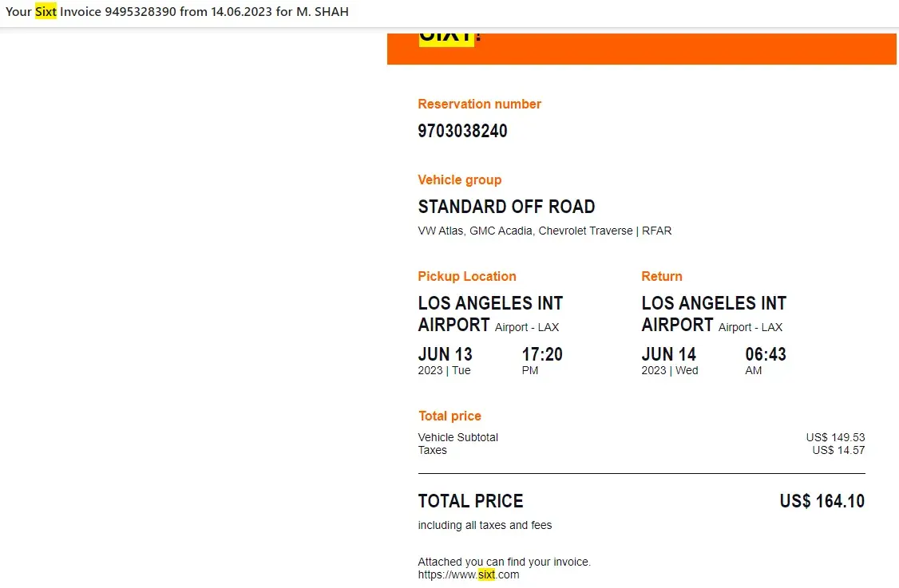This screenshot has width=899, height=588.
Task: Select the 17:20 pickup time
Action: click(x=542, y=354)
